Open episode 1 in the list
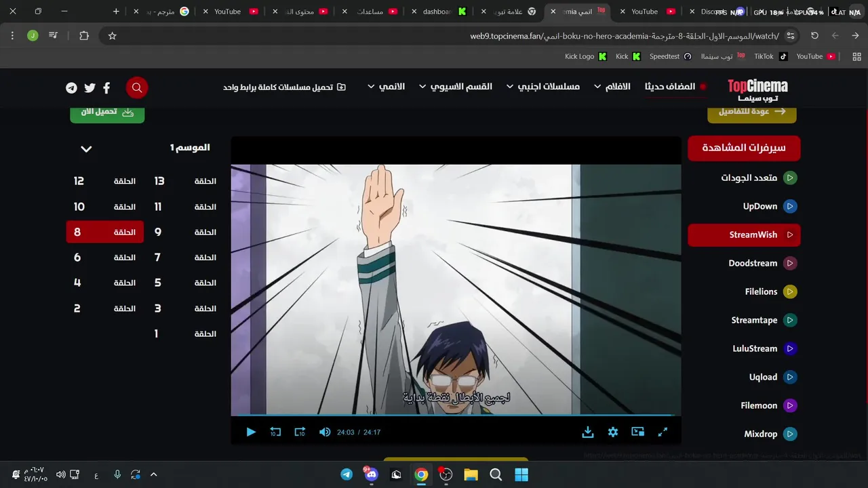 point(184,333)
